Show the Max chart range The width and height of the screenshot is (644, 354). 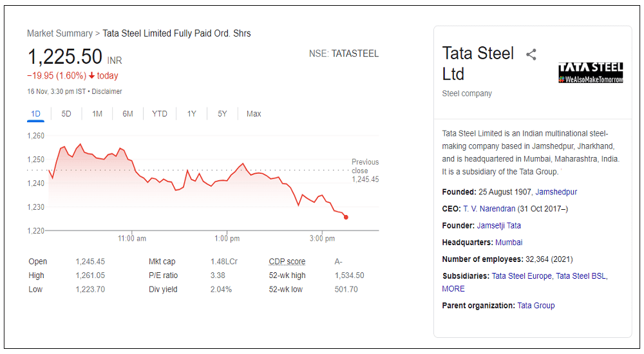[254, 114]
